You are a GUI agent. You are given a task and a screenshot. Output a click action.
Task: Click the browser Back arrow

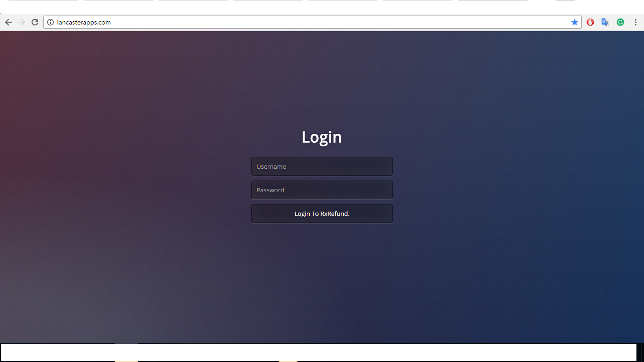(8, 22)
